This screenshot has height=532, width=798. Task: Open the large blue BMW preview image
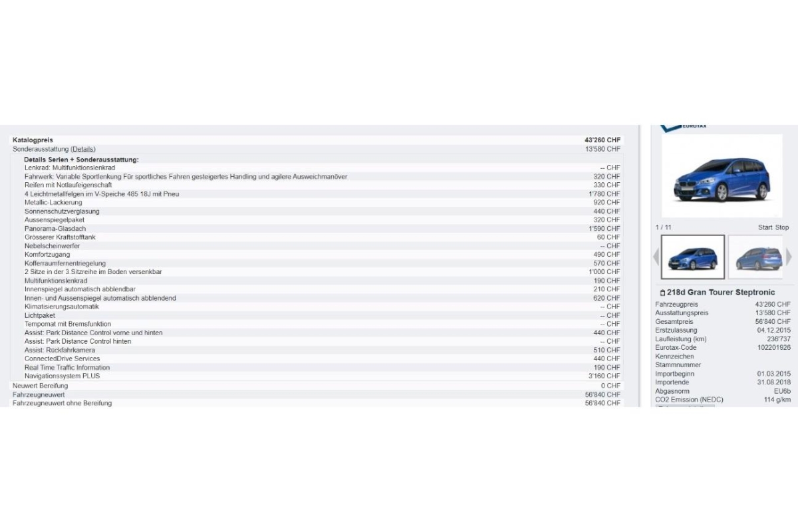point(722,176)
